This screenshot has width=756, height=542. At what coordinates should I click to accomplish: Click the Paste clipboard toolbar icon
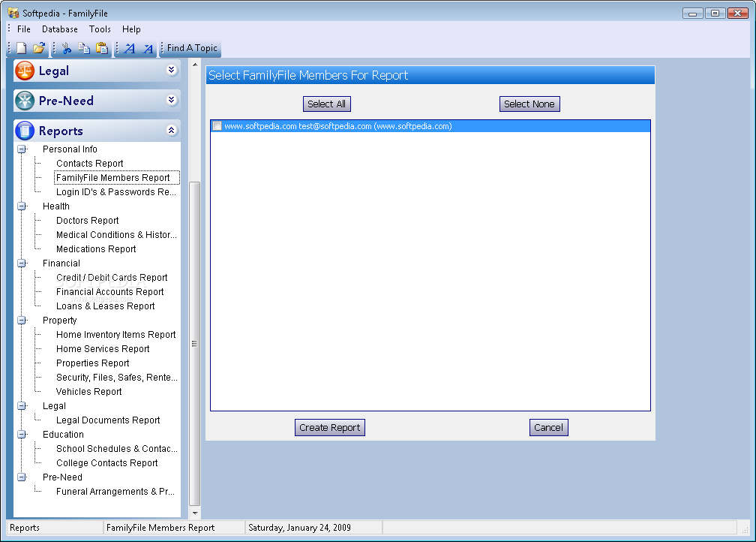pos(102,48)
